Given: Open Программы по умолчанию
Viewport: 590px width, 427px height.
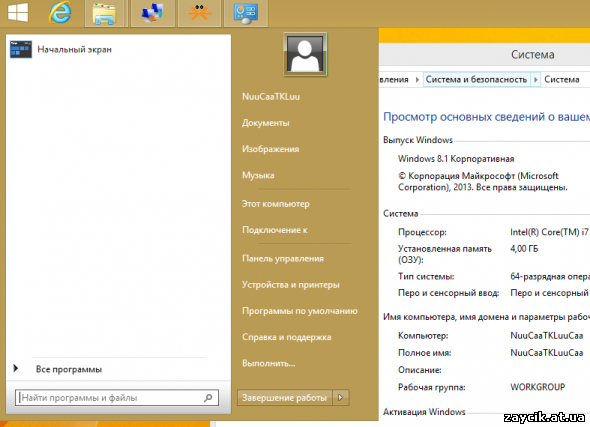Looking at the screenshot, I should coord(300,311).
